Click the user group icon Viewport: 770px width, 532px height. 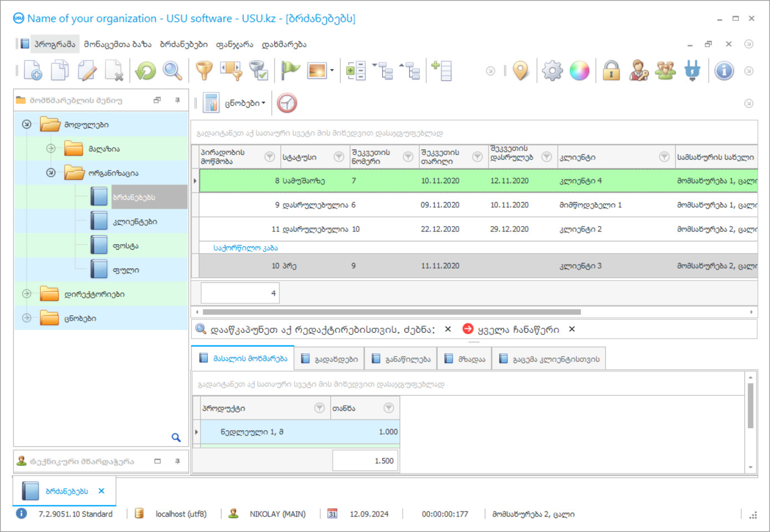[x=665, y=71]
